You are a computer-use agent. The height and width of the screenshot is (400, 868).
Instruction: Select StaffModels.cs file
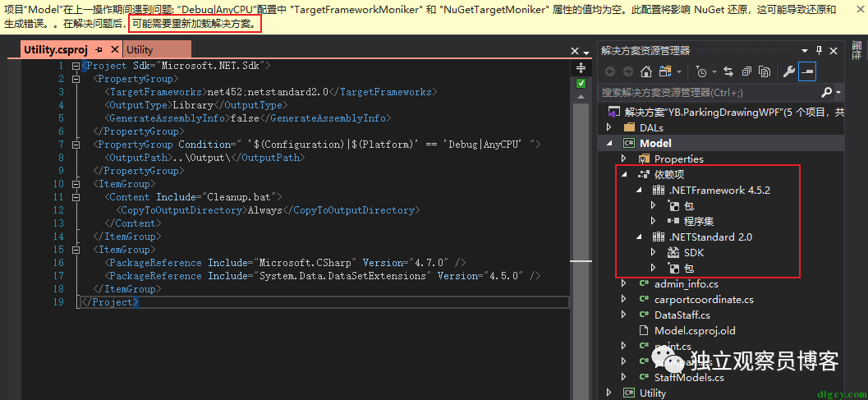(689, 378)
